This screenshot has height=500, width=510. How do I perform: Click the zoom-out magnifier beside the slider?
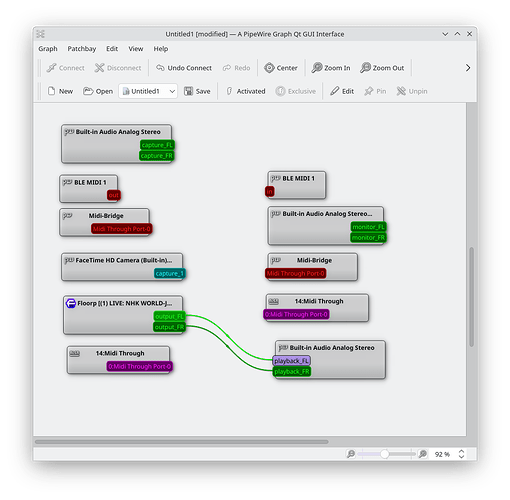[350, 454]
